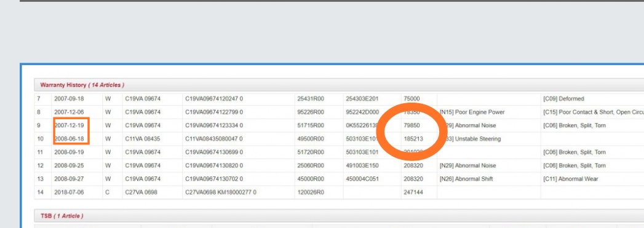Click the date '2018-07-06'
644x228 pixels.
[69, 192]
